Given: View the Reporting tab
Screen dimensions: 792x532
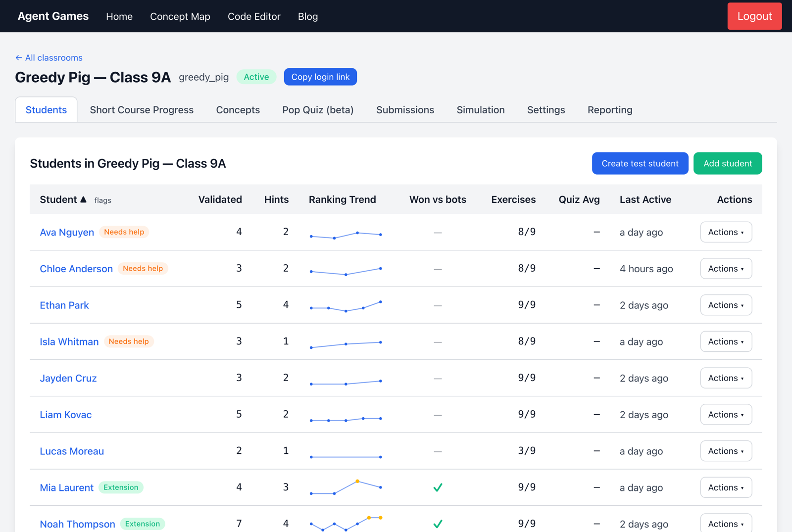Looking at the screenshot, I should (610, 110).
